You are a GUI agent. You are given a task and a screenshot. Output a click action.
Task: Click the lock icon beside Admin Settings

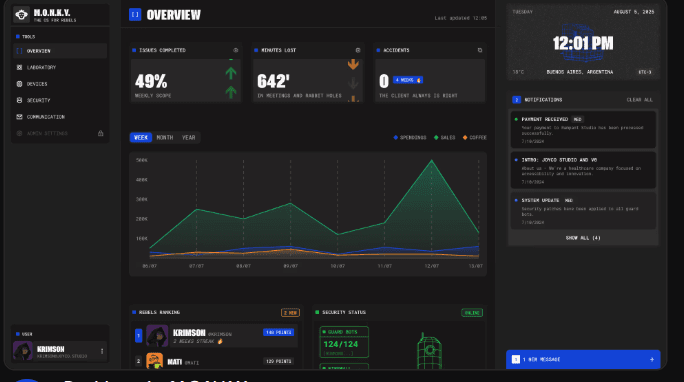[100, 133]
